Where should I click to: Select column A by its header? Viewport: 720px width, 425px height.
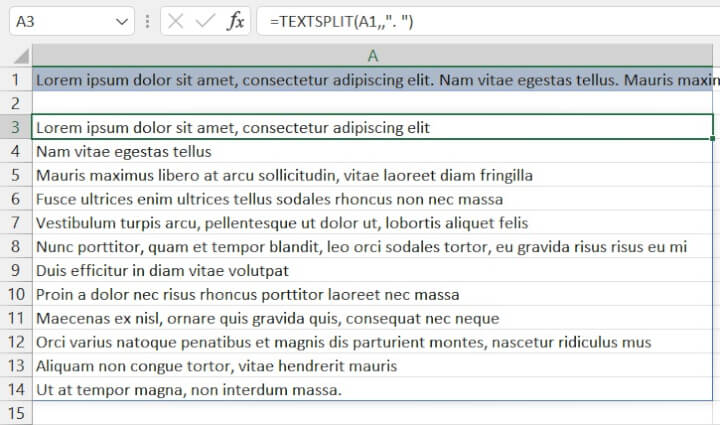(x=374, y=55)
